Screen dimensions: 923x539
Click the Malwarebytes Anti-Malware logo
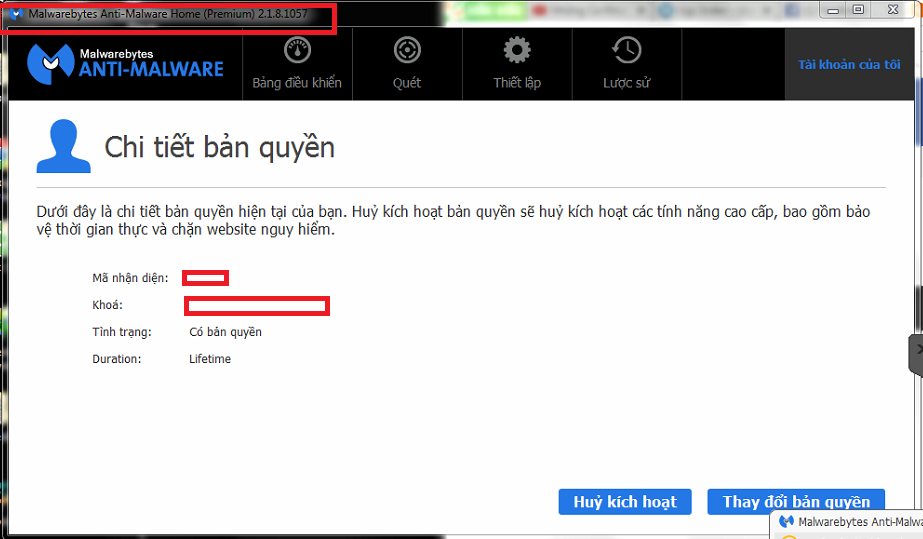pyautogui.click(x=125, y=64)
